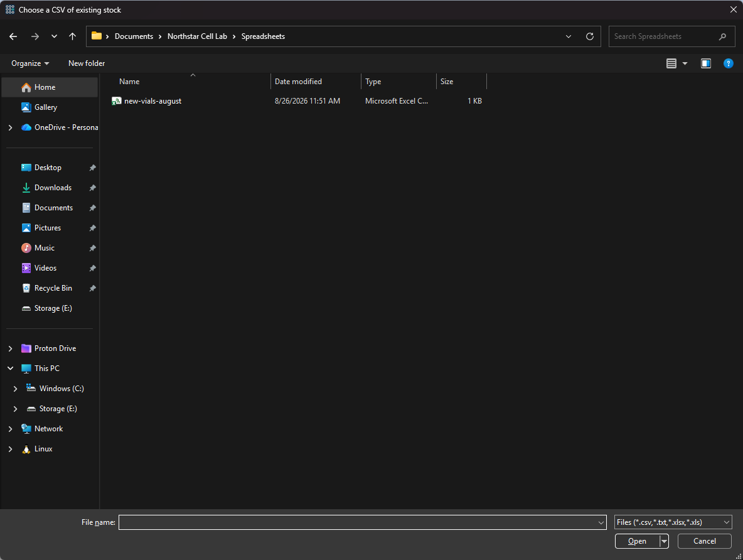The height and width of the screenshot is (560, 743).
Task: Click the pin icon next to Desktop
Action: pyautogui.click(x=93, y=168)
